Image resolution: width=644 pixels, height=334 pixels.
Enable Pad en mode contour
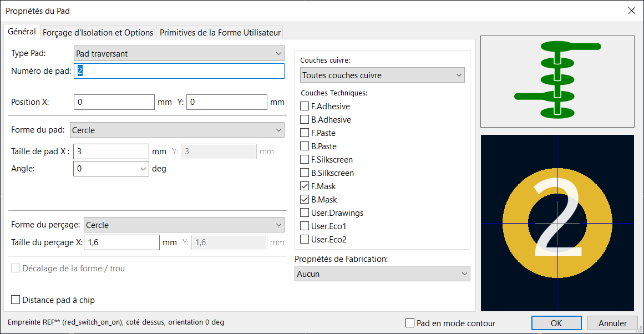coord(410,323)
